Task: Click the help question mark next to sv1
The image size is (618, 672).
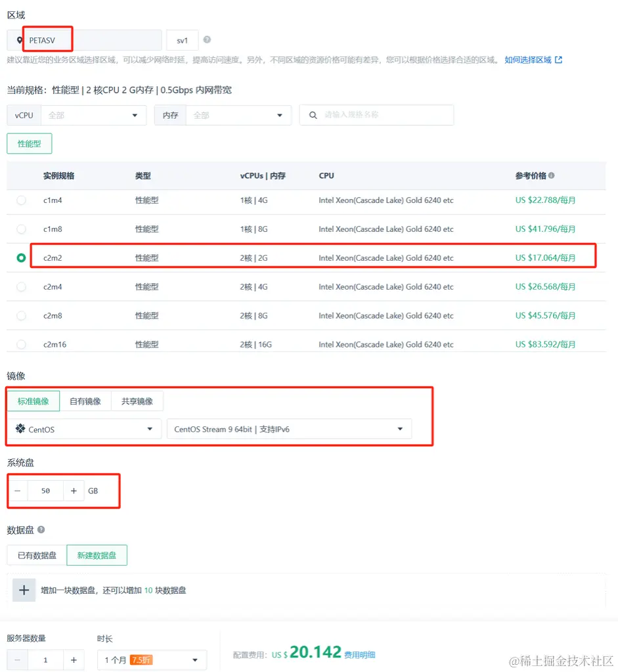Action: click(x=207, y=39)
